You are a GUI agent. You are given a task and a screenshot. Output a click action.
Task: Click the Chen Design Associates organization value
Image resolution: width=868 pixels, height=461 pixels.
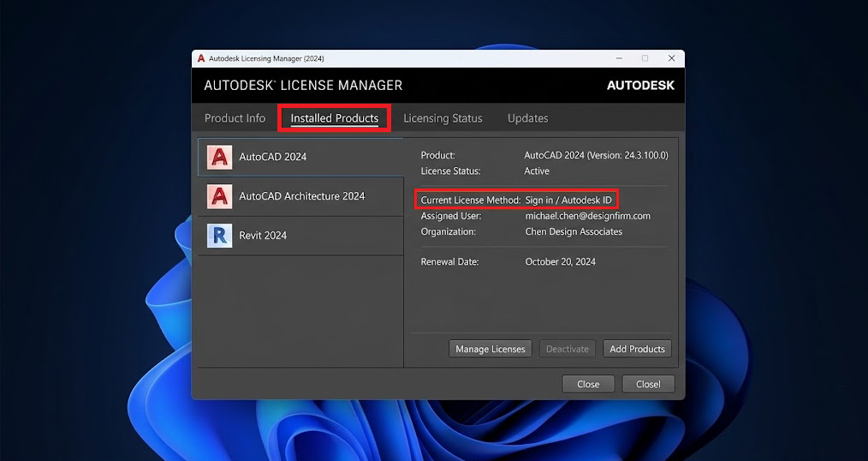coord(574,231)
